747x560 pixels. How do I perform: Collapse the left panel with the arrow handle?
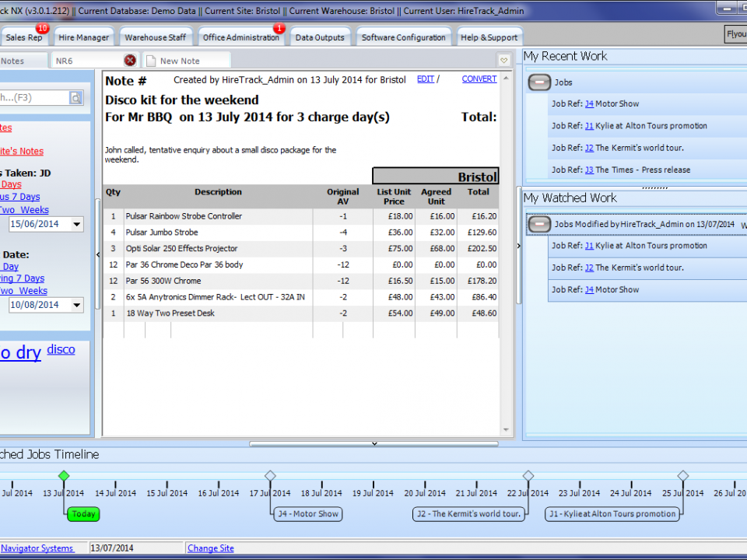coord(98,254)
